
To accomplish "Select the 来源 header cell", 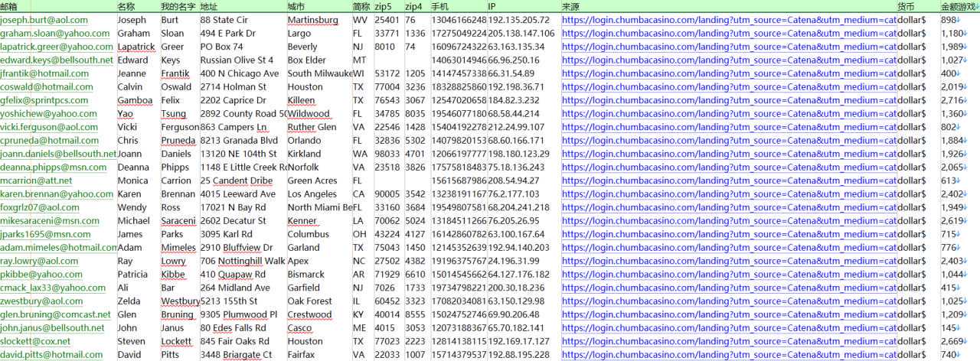I will [x=570, y=6].
